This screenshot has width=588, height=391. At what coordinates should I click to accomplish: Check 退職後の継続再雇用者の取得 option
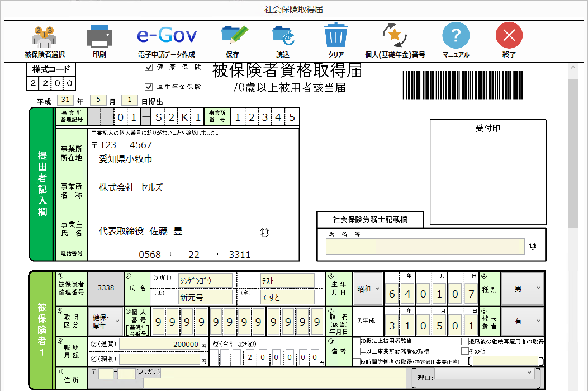(465, 341)
